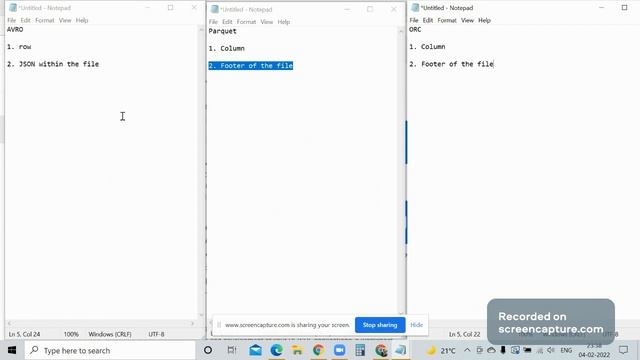Screen dimensions: 640x360
Task: Click the Stop sharing button
Action: (x=380, y=325)
